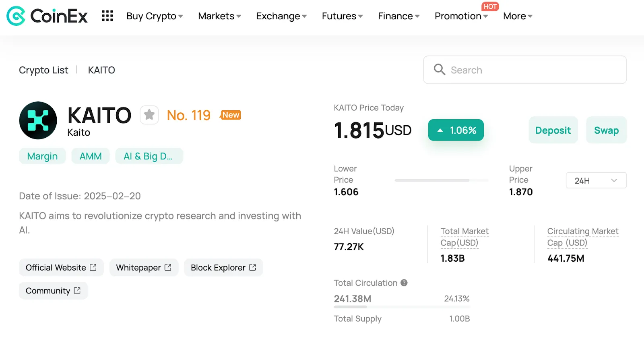644x345 pixels.
Task: Click the KAITO coin logo
Action: (x=38, y=120)
